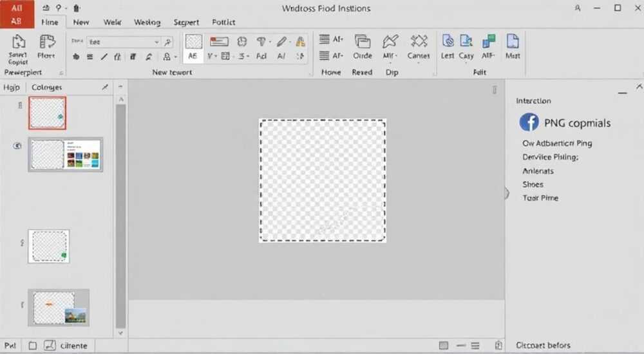Open the Prewerpiert group dialog launcher
This screenshot has width=644, height=354.
click(61, 73)
